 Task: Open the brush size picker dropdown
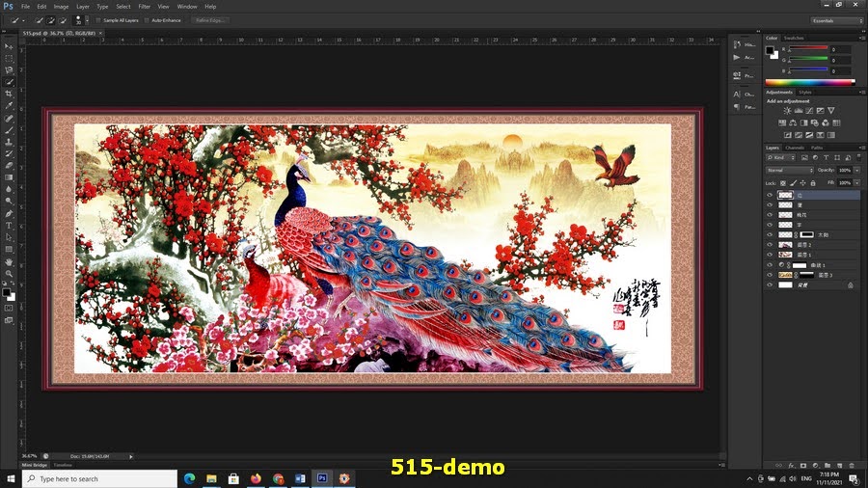(x=87, y=20)
